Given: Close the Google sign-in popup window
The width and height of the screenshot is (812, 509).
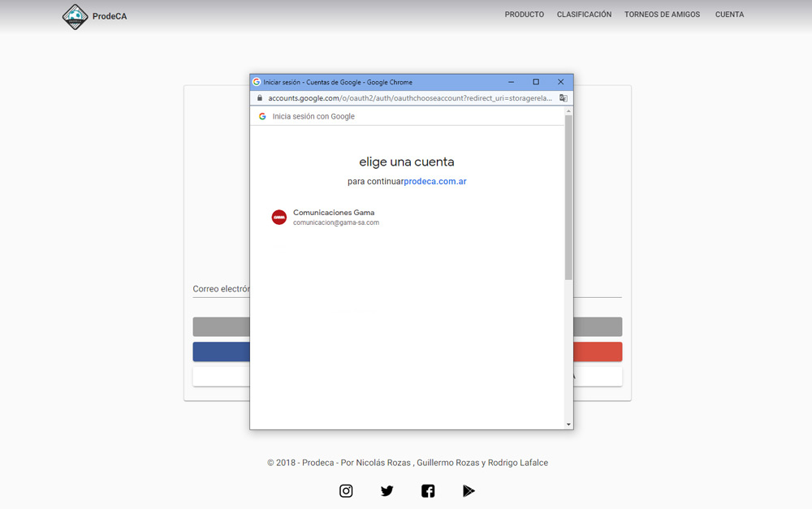Looking at the screenshot, I should (560, 82).
